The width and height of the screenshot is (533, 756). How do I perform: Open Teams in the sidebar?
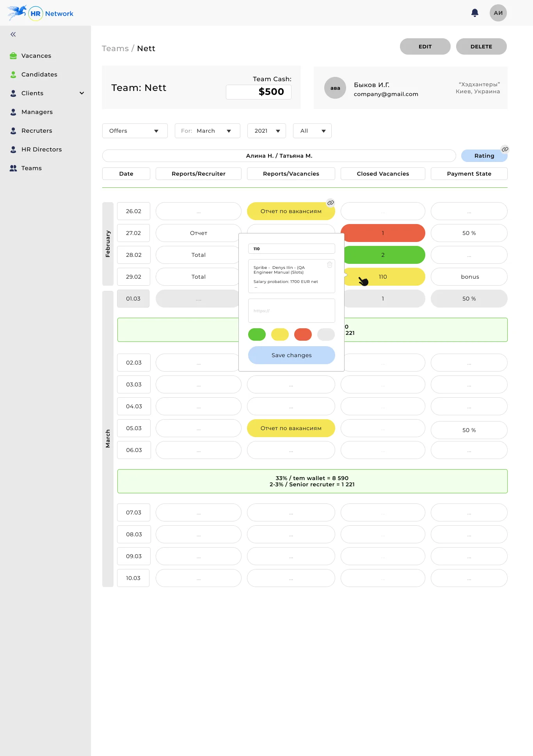coord(32,168)
